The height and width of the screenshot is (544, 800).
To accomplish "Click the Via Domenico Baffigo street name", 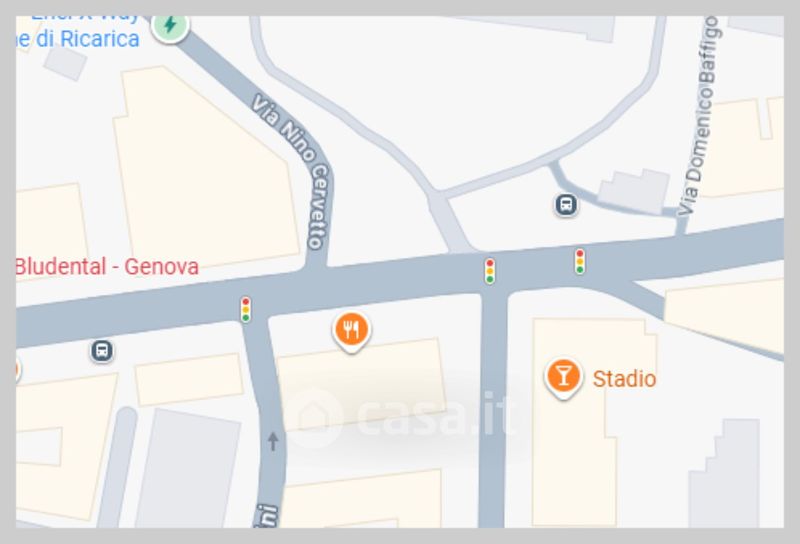I will point(699,115).
